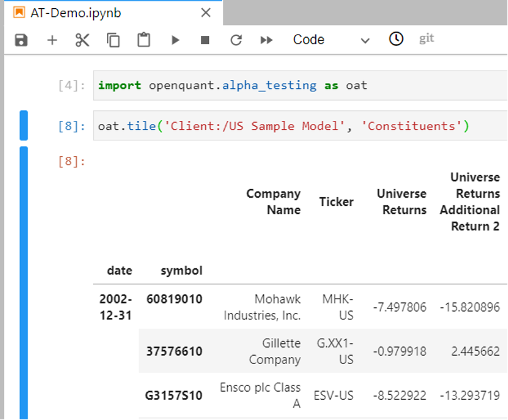The image size is (508, 420).
Task: Save the notebook with the floppy disk icon
Action: [21, 40]
